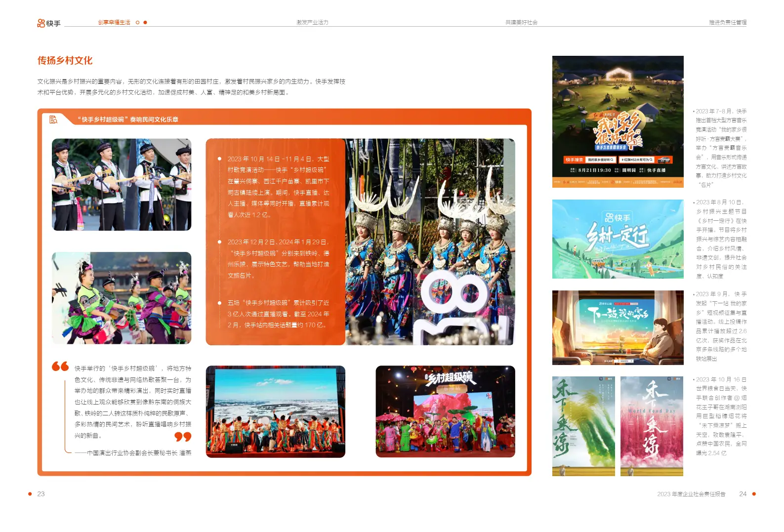Open the 下一站 我的家乡 illustration poster
This screenshot has width=784, height=532.
[x=618, y=327]
